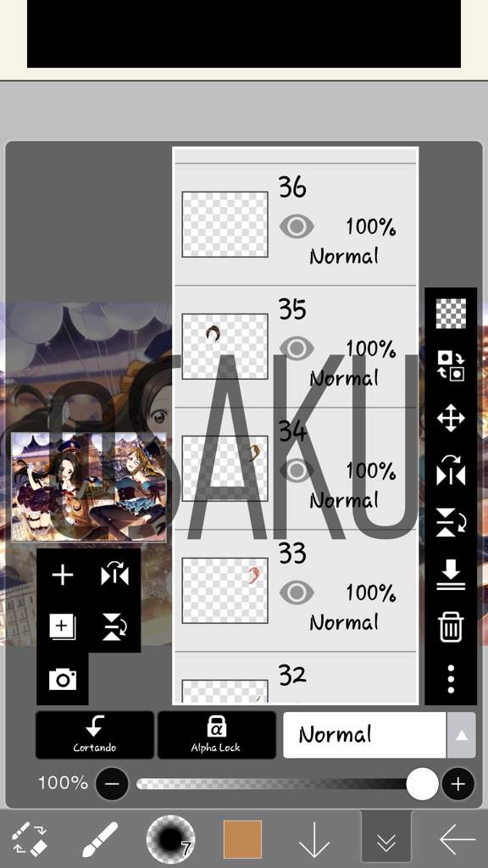This screenshot has width=488, height=868.
Task: Switch brush and eraser tool icon
Action: (30, 839)
